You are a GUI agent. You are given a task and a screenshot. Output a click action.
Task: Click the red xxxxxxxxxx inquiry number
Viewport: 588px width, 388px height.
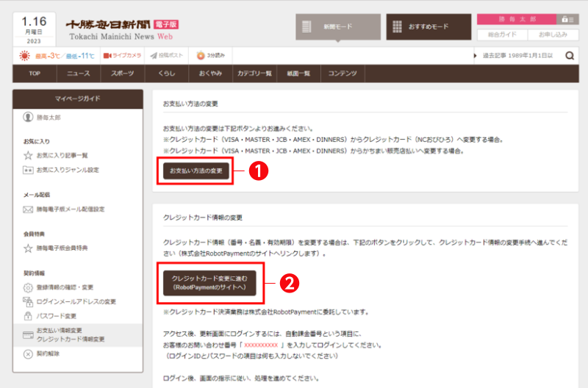pos(261,345)
